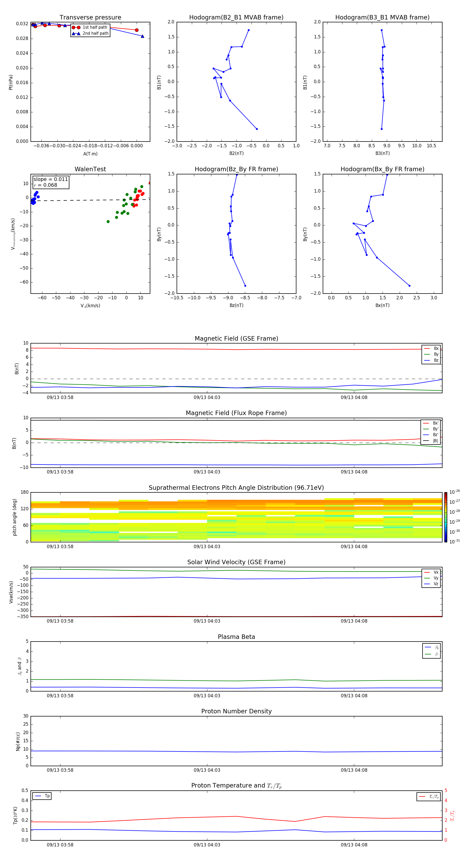Select the "Hodogram(Bx_By FR frame)" title
The height and width of the screenshot is (868, 473).
(x=382, y=169)
